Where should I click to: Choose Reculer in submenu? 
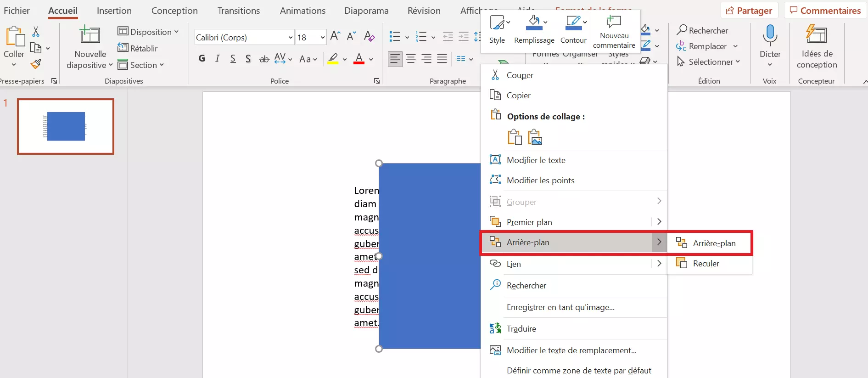pyautogui.click(x=709, y=264)
